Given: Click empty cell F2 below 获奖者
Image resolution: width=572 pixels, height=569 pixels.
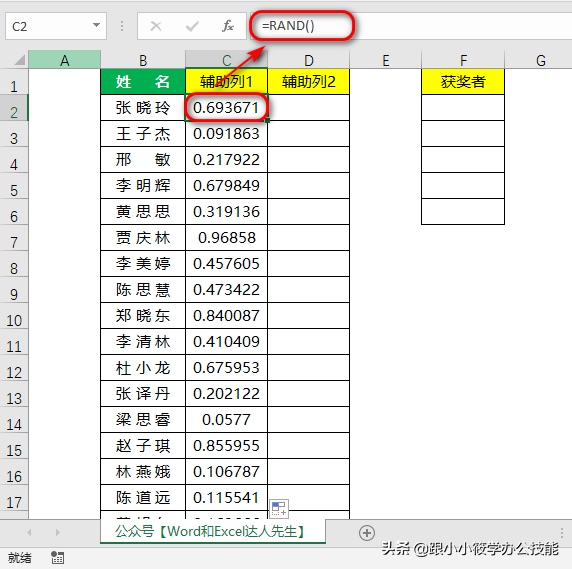Looking at the screenshot, I should (463, 108).
